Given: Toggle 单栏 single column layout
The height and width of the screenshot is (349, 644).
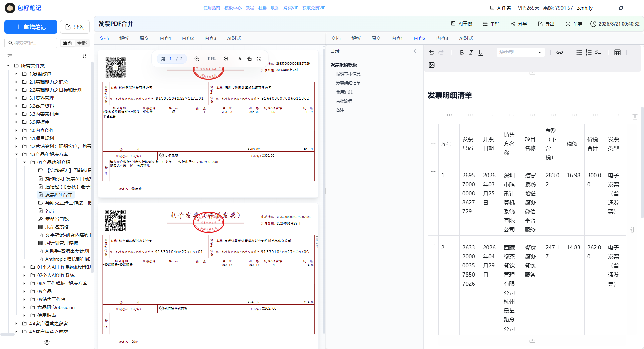Looking at the screenshot, I should [491, 24].
